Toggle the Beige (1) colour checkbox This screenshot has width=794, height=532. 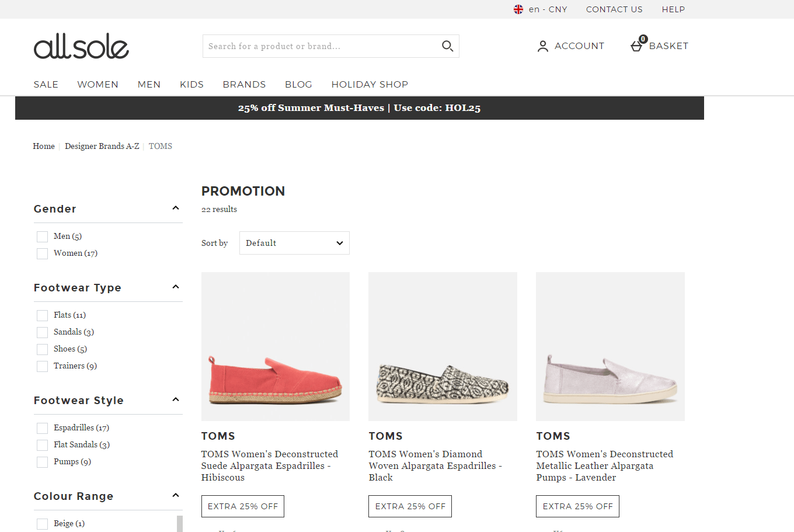(42, 524)
